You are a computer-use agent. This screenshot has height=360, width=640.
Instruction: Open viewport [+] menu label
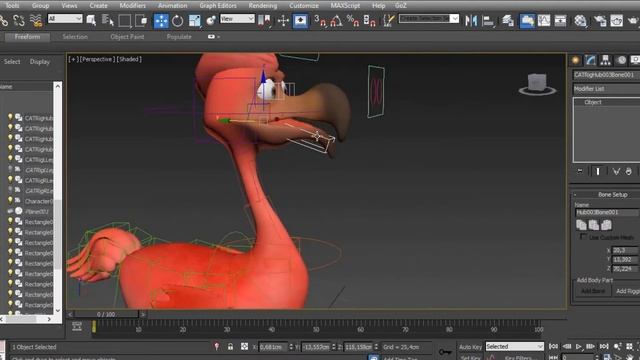pos(73,59)
